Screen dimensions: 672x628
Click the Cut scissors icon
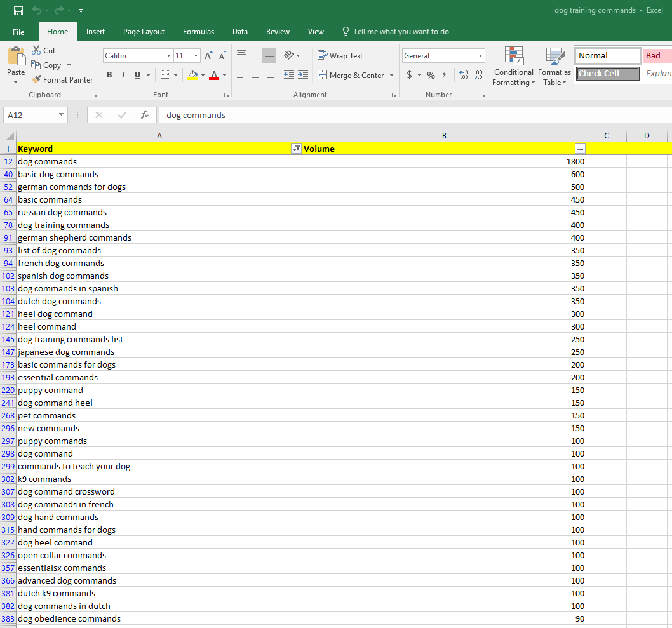coord(36,50)
